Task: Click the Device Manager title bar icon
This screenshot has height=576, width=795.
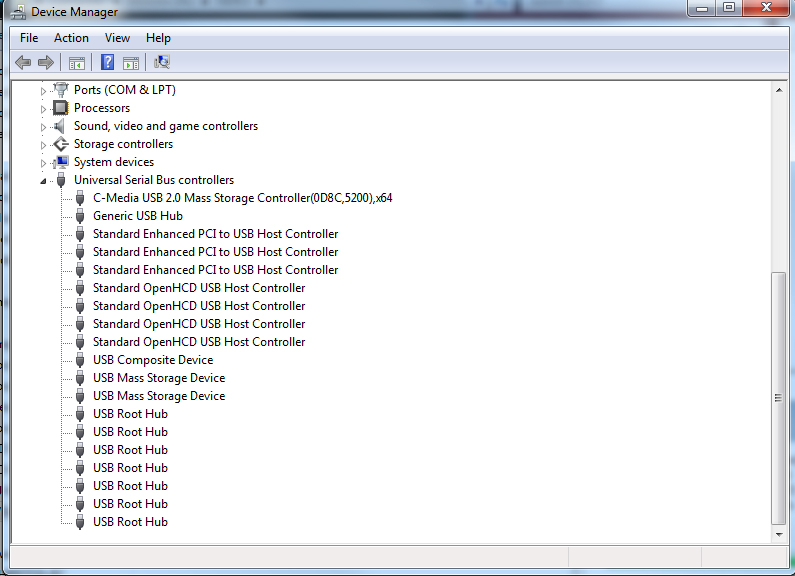Action: pyautogui.click(x=18, y=11)
